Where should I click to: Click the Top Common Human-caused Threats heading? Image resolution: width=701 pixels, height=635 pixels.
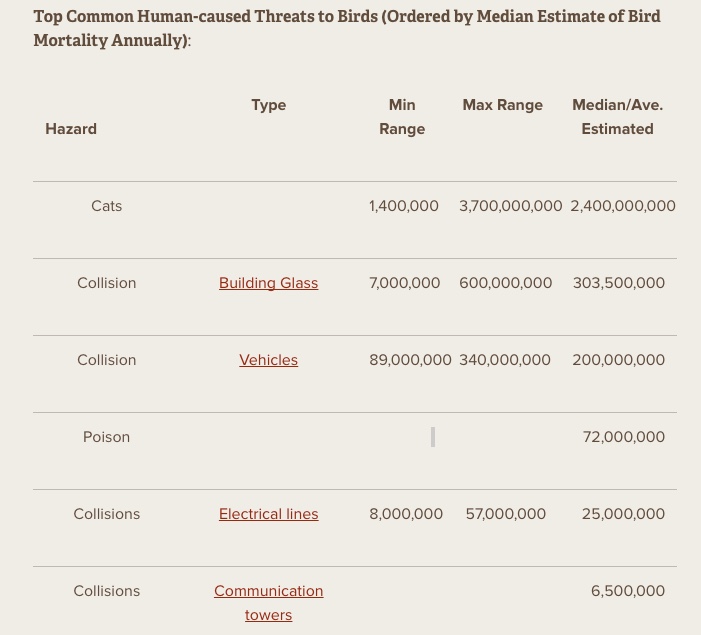point(347,28)
